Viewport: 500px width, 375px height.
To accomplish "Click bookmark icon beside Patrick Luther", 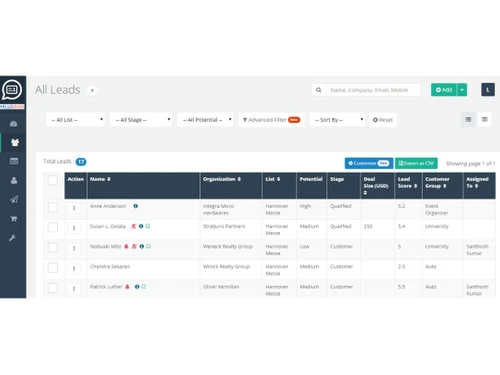I will 144,287.
